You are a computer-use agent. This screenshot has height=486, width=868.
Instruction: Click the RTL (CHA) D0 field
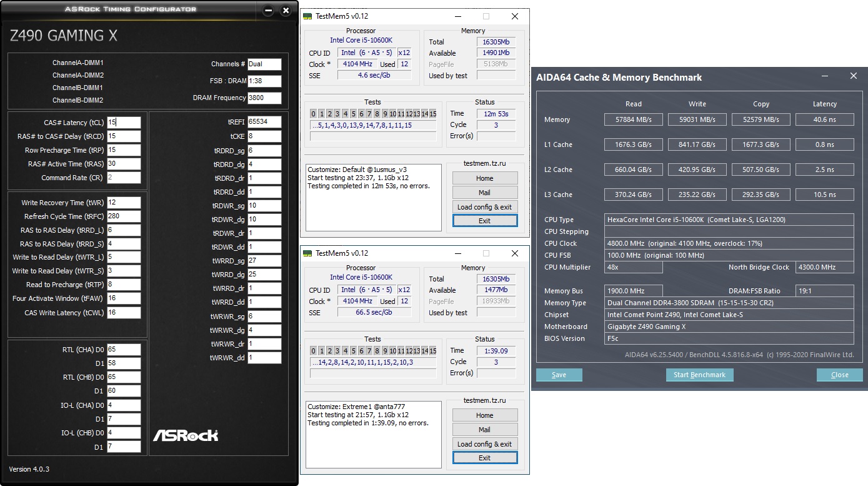coord(124,349)
